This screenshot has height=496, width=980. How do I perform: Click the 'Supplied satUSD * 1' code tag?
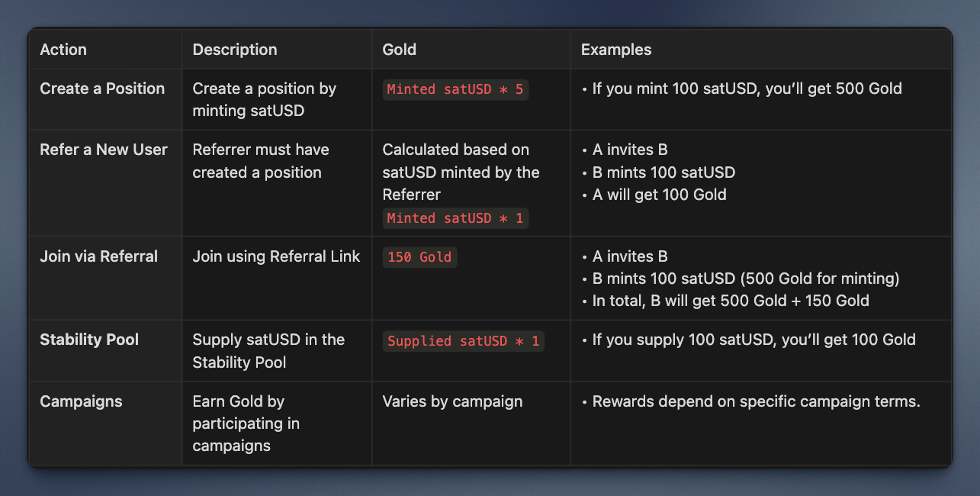pyautogui.click(x=463, y=341)
